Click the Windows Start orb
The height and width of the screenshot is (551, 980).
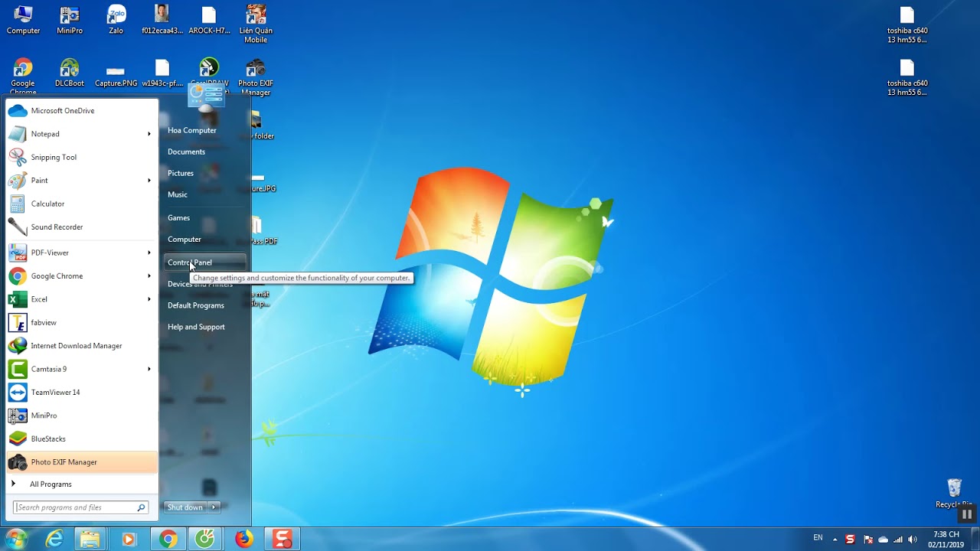tap(17, 540)
